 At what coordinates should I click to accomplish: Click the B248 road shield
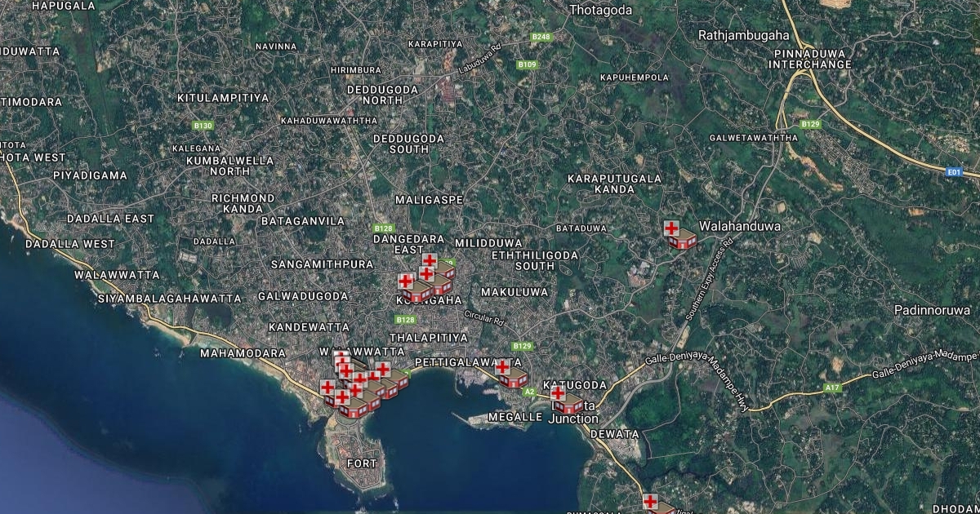541,38
